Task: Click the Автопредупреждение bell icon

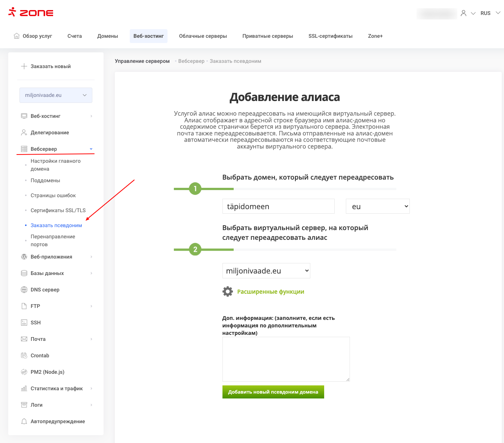Action: click(24, 421)
